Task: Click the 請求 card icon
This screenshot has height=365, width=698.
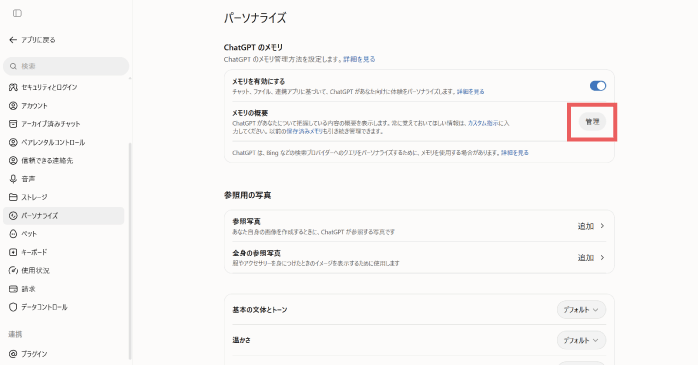Action: tap(13, 289)
